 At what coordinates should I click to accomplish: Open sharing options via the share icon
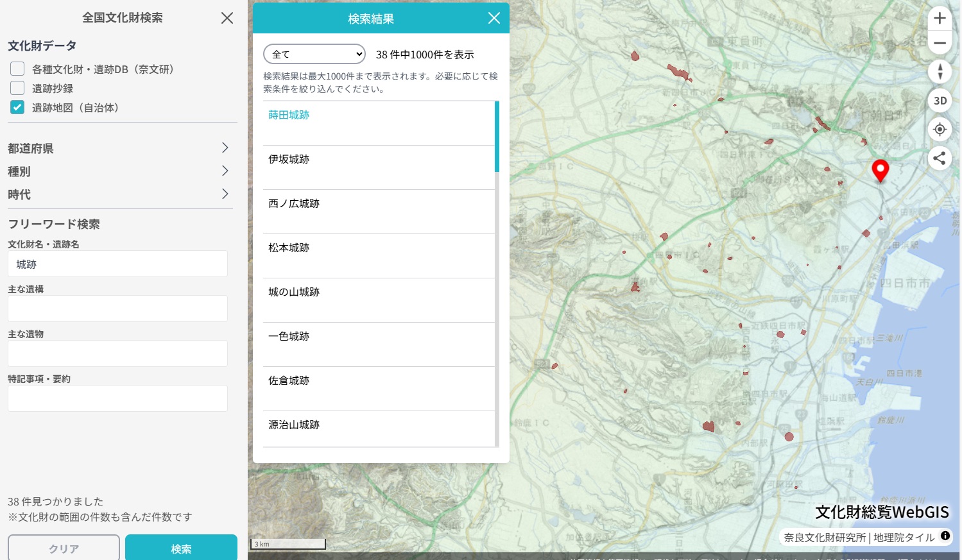click(939, 158)
